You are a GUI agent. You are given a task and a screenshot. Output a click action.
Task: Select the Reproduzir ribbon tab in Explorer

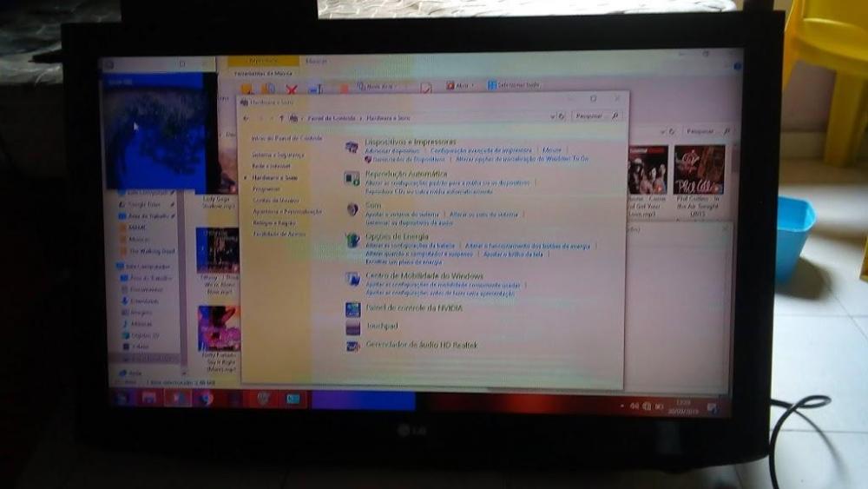(x=264, y=61)
